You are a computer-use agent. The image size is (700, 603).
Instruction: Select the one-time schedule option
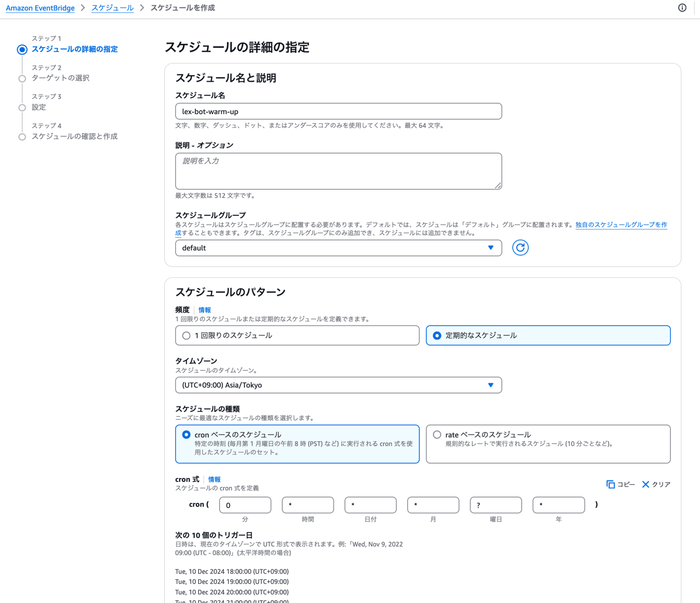click(x=297, y=335)
